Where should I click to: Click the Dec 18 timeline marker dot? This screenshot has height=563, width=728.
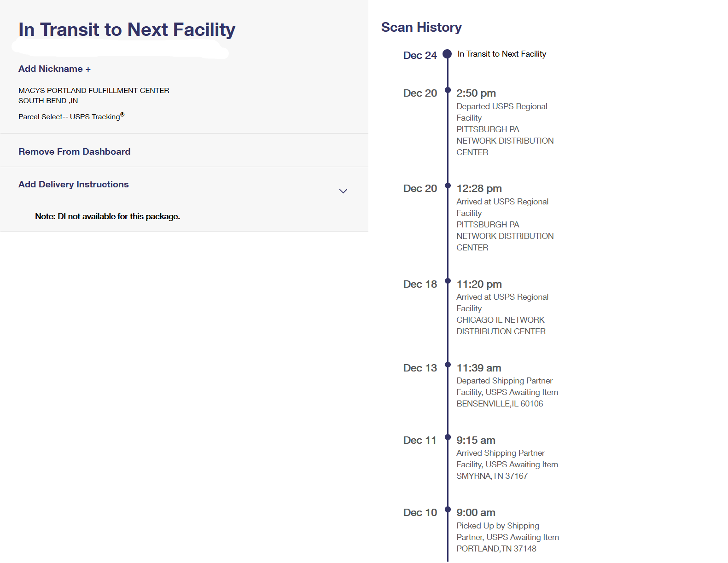pos(447,281)
